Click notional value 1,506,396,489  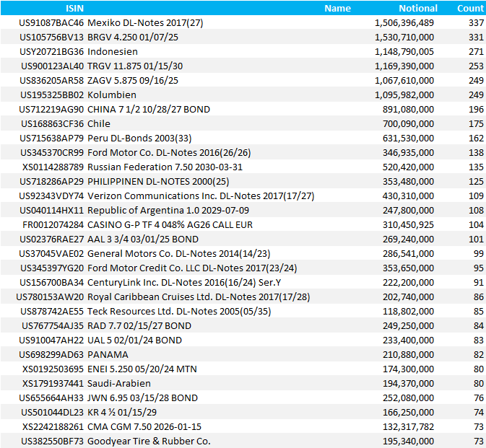click(404, 23)
